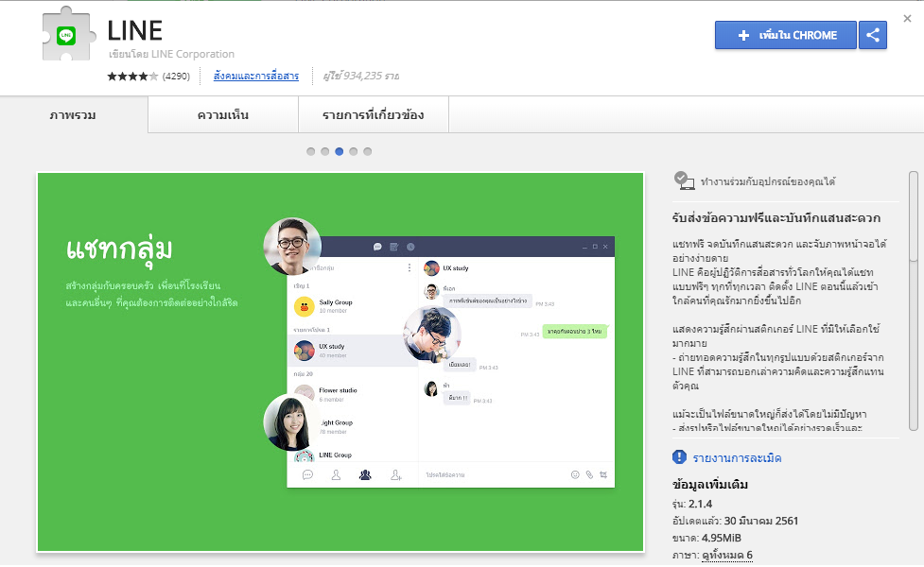Select LINE Group in the group list

[x=353, y=455]
